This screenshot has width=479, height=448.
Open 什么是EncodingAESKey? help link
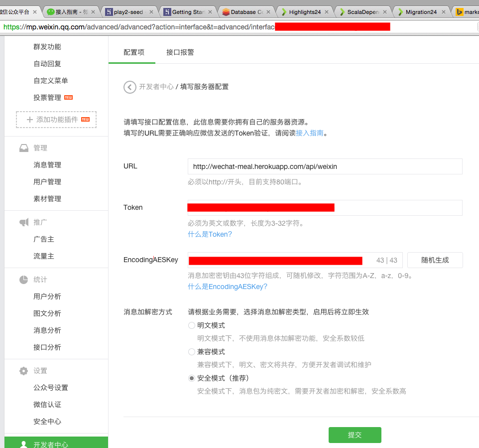[x=228, y=287]
